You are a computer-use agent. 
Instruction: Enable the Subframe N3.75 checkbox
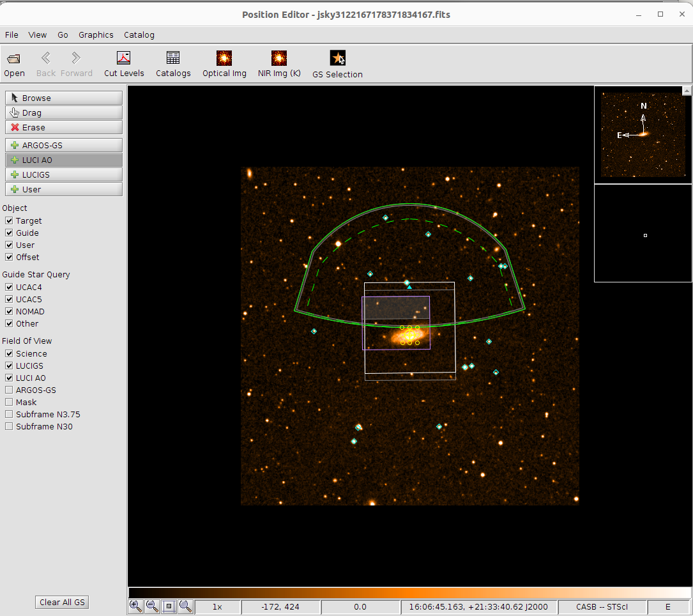9,414
